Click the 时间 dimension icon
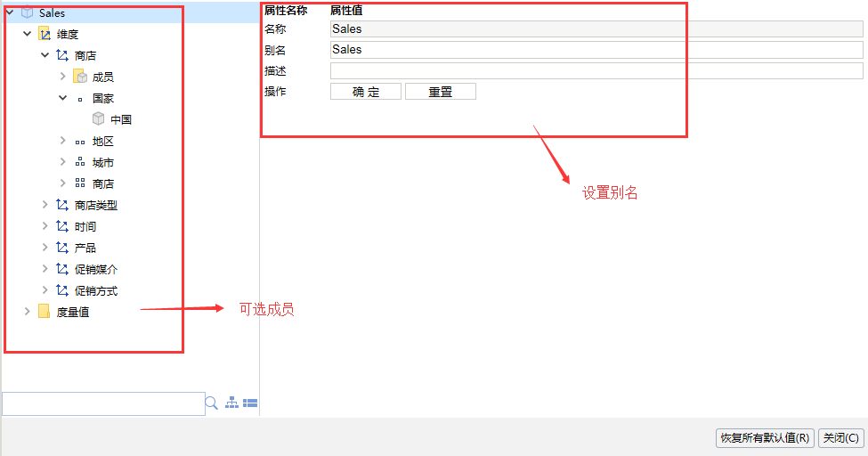Screen dimensions: 868x456 coord(62,226)
